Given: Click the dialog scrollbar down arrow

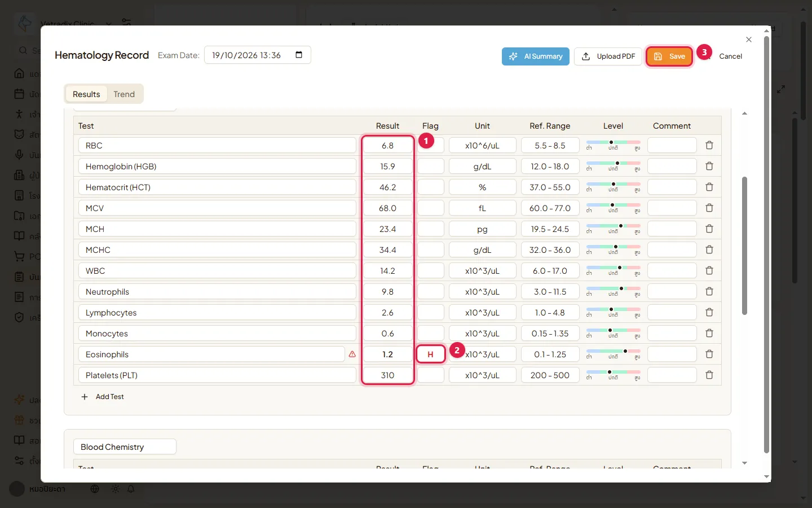Looking at the screenshot, I should (766, 476).
